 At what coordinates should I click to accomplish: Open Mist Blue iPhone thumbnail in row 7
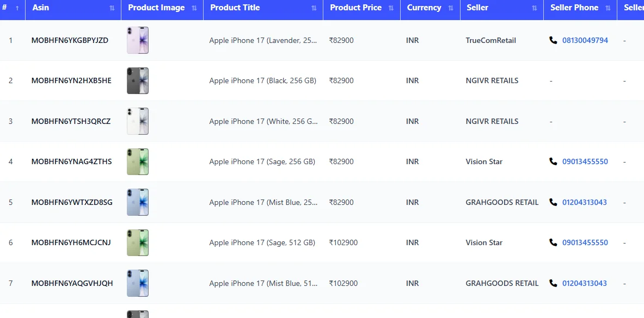(x=138, y=283)
